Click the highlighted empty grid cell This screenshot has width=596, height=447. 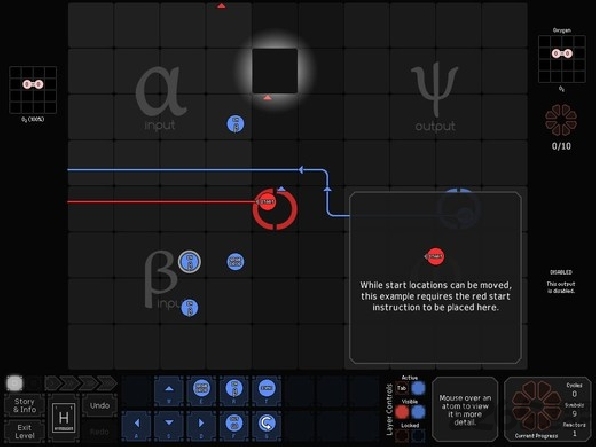275,71
